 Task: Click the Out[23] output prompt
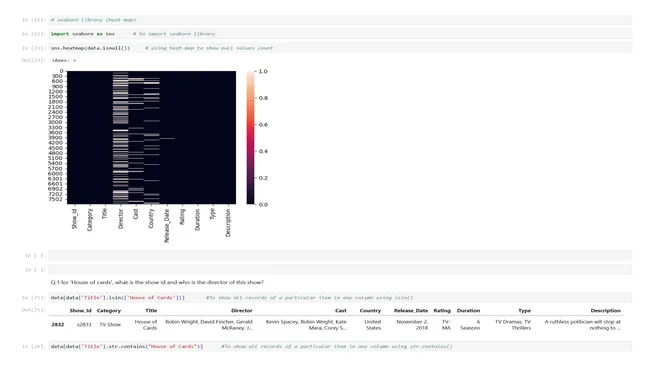pos(33,61)
